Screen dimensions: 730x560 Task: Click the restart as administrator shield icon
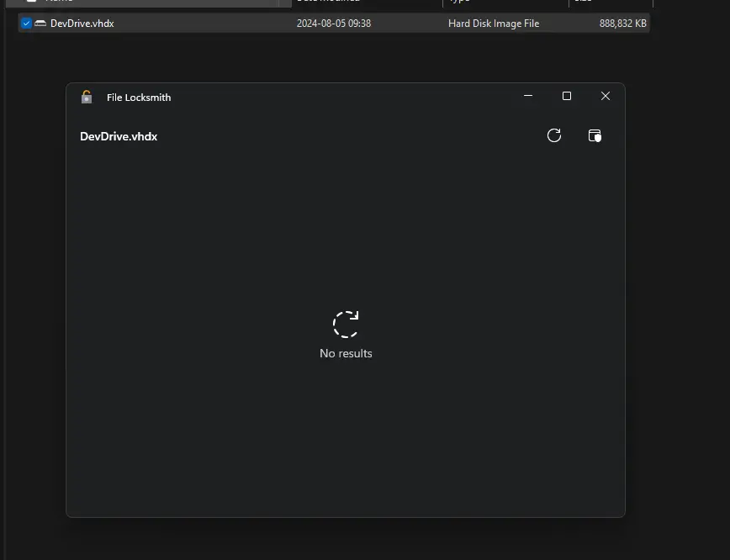pyautogui.click(x=595, y=135)
